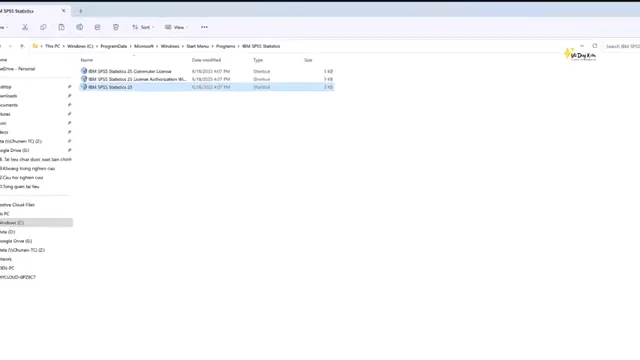Image resolution: width=640 pixels, height=360 pixels.
Task: Open OneDrive - Personal in the sidebar
Action: point(18,69)
